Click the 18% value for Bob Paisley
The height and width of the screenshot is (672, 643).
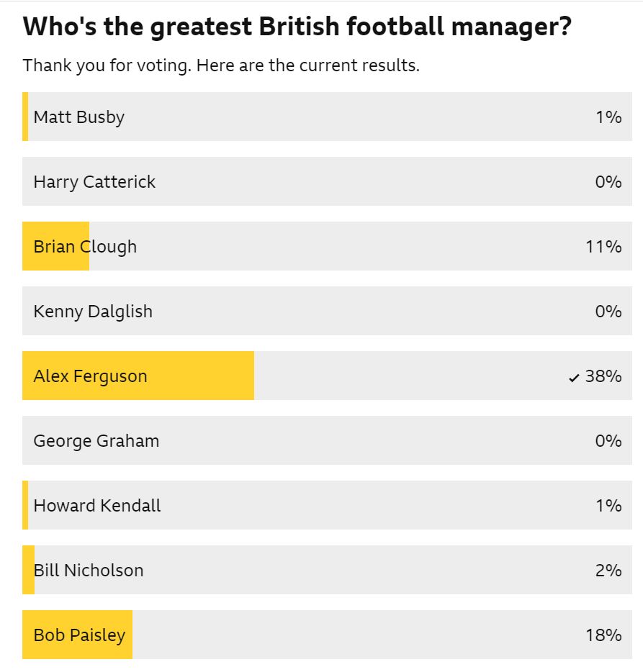click(603, 635)
